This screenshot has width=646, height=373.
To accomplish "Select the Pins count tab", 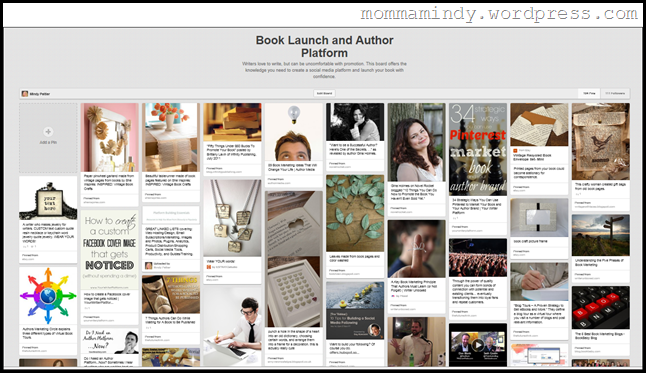I will pyautogui.click(x=589, y=94).
